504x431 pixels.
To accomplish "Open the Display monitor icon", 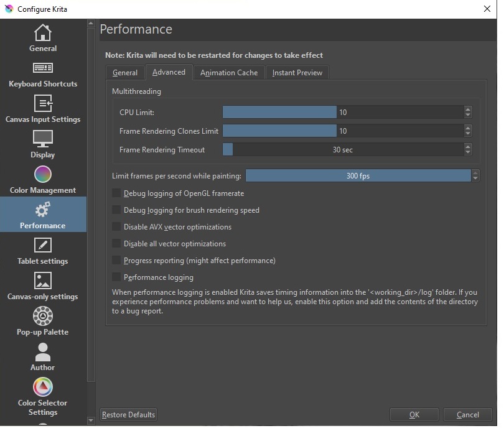I will click(43, 139).
